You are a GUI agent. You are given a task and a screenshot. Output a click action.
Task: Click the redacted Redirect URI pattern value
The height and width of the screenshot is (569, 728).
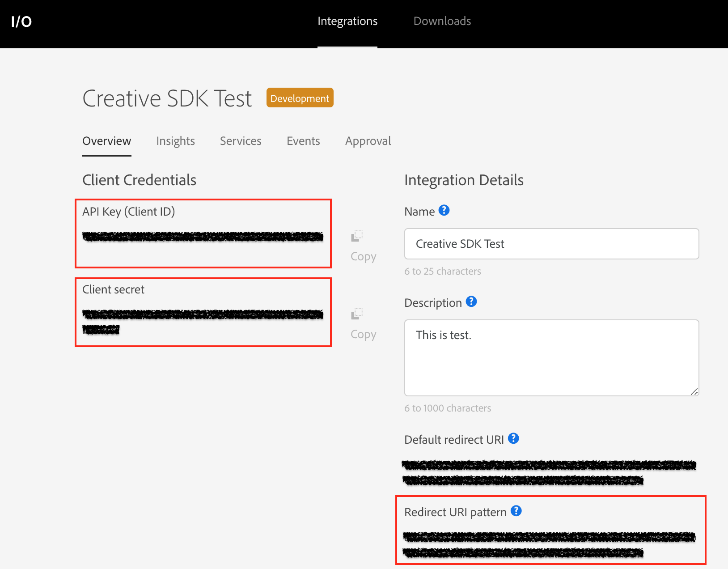(x=549, y=545)
